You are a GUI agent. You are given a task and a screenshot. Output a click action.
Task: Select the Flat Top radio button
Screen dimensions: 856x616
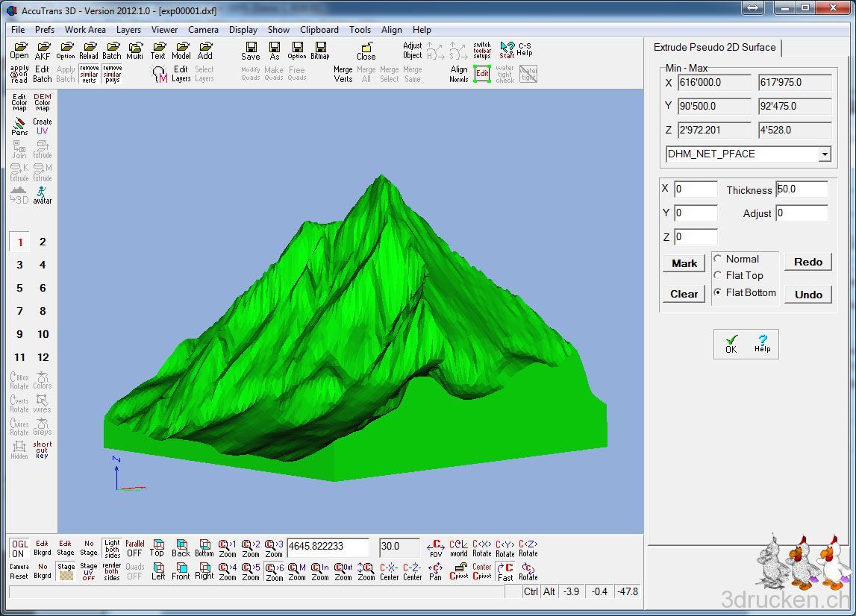(x=718, y=275)
